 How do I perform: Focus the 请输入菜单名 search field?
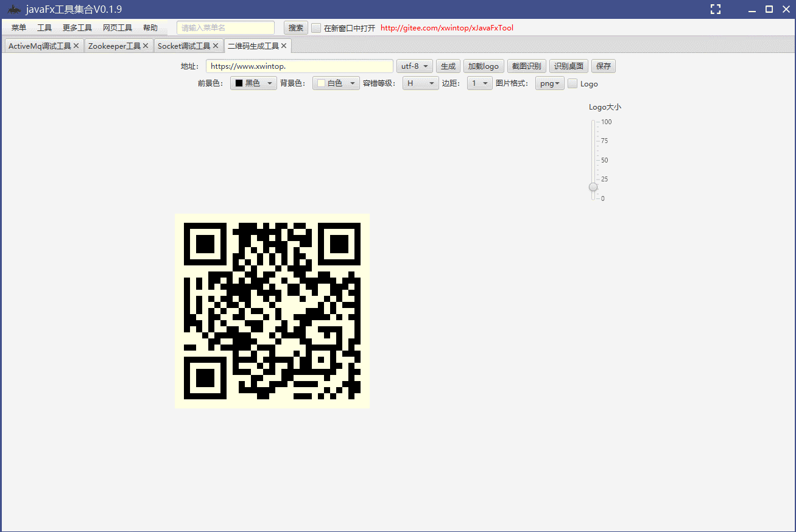pyautogui.click(x=225, y=28)
